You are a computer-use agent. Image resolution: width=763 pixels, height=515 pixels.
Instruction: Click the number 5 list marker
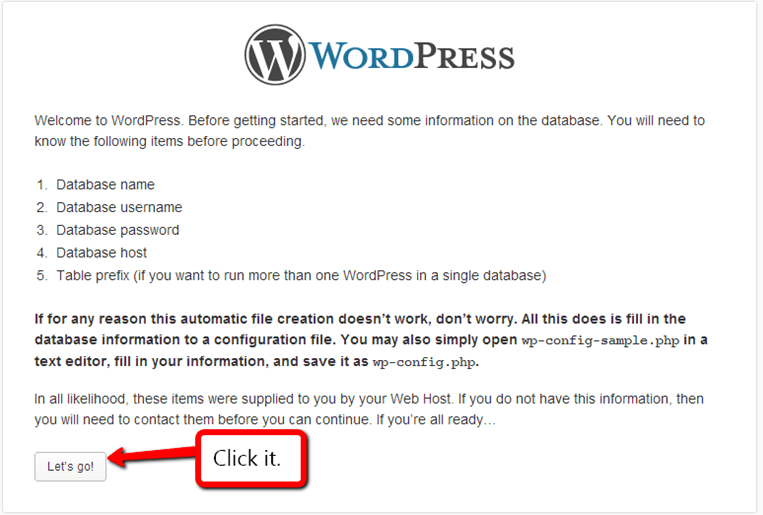pos(42,276)
